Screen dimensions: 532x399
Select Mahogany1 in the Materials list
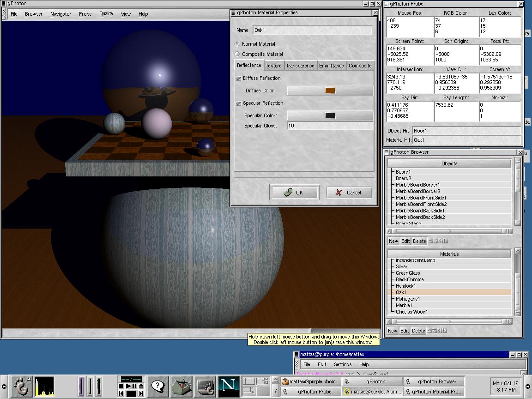(x=407, y=299)
